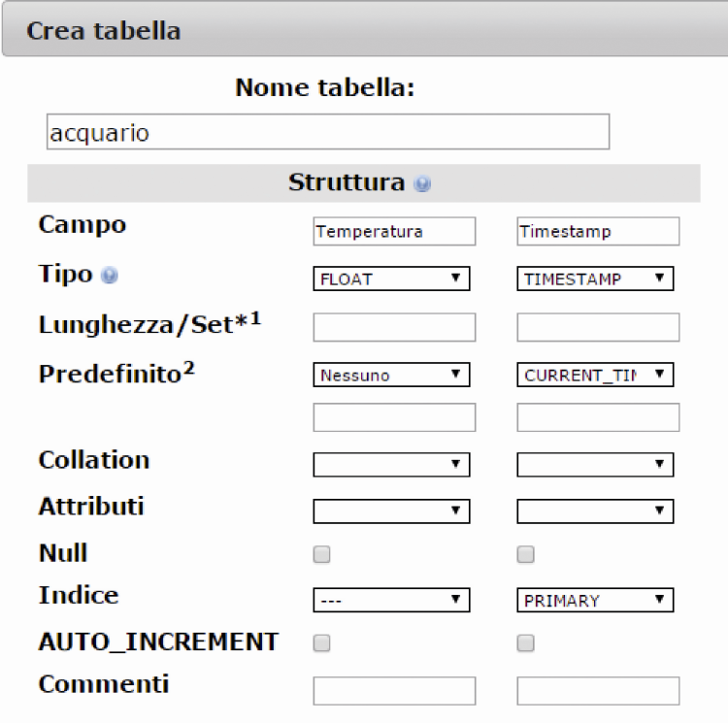Viewport: 728px width, 723px height.
Task: Click the Timestamp field name input
Action: [x=598, y=231]
